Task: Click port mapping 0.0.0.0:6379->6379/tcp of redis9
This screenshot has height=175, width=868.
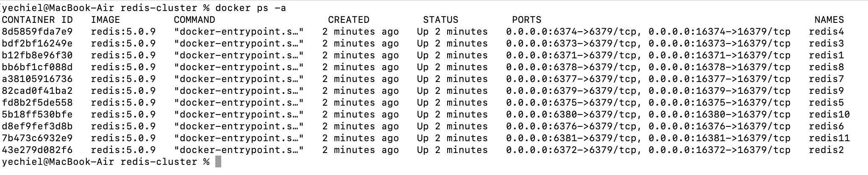Action: 571,91
